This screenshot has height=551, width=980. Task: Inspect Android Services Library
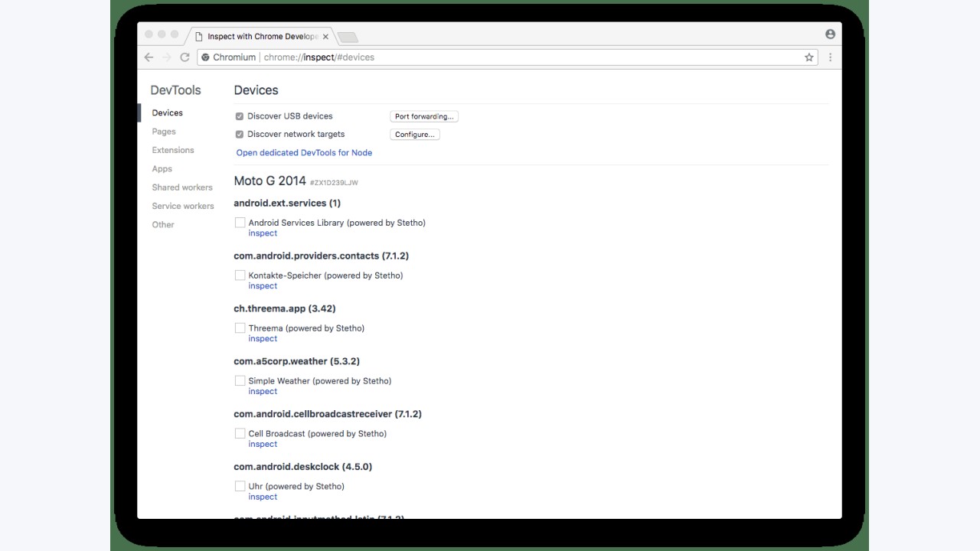[x=263, y=233]
